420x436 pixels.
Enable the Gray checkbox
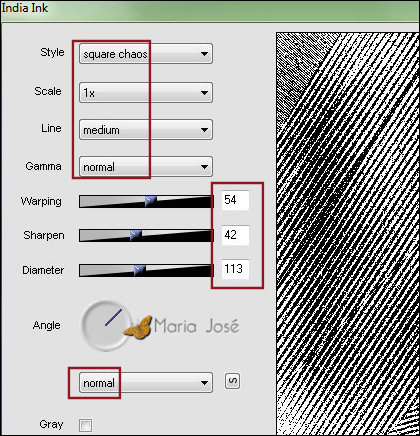point(85,425)
